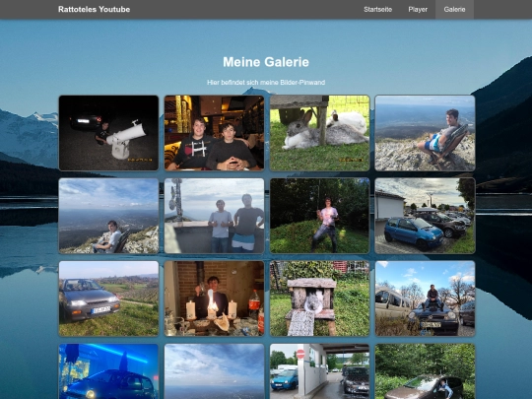This screenshot has width=532, height=399.
Task: Click the 'Hier befindet sich meine Bilder-Pinwand' text
Action: pyautogui.click(x=266, y=83)
